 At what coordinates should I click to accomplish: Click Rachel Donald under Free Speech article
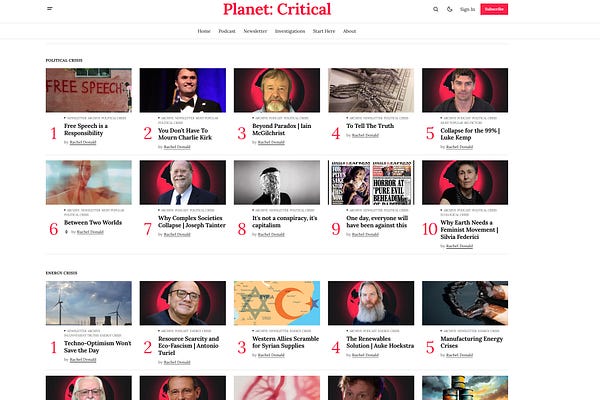click(83, 142)
